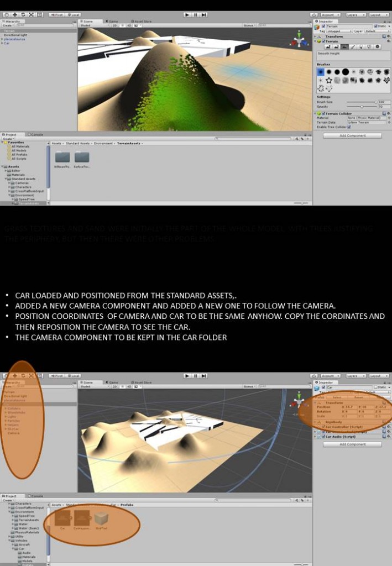Viewport: 392px width, 566px height.
Task: Select the SkidTrail prefab asset
Action: pyautogui.click(x=100, y=518)
